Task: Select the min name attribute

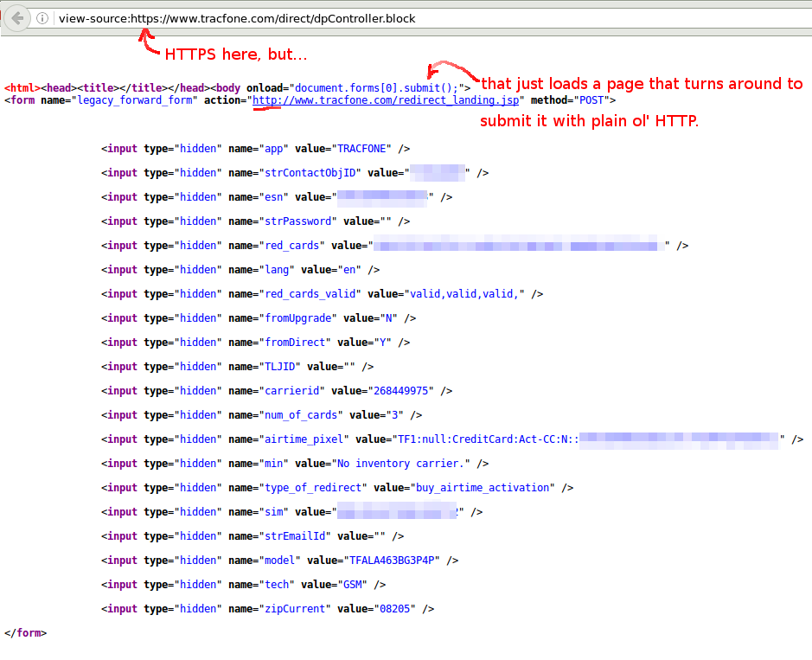Action: (274, 464)
